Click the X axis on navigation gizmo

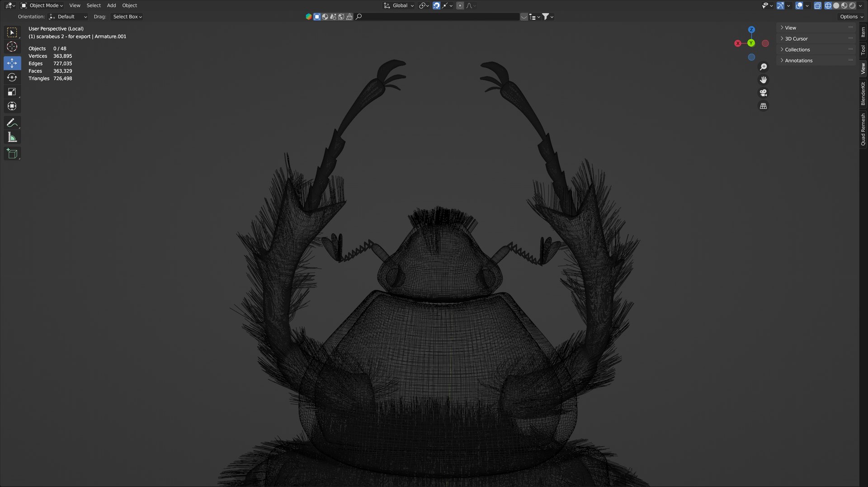738,43
